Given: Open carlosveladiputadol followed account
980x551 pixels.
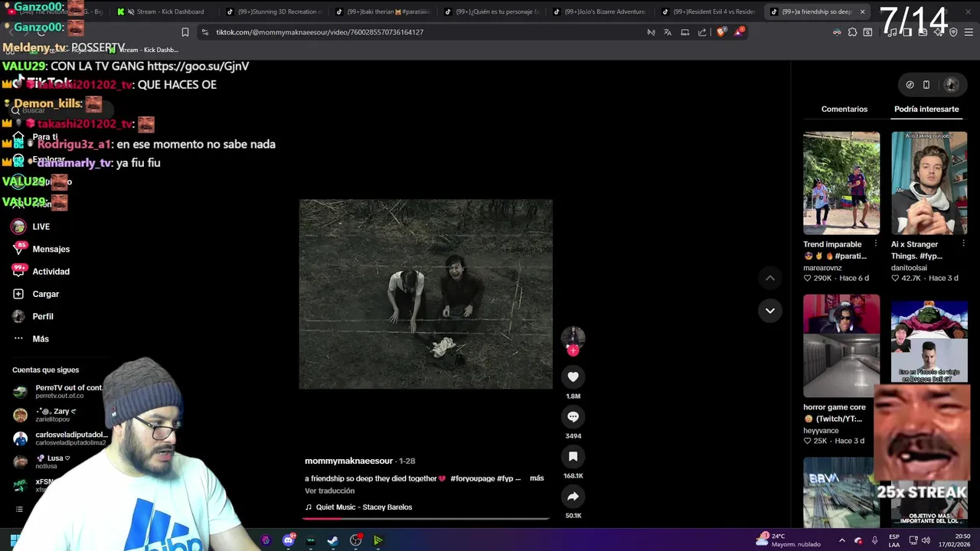Looking at the screenshot, I should coord(60,439).
